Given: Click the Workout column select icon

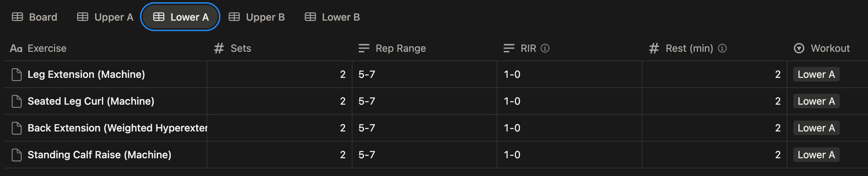Looking at the screenshot, I should pos(799,48).
